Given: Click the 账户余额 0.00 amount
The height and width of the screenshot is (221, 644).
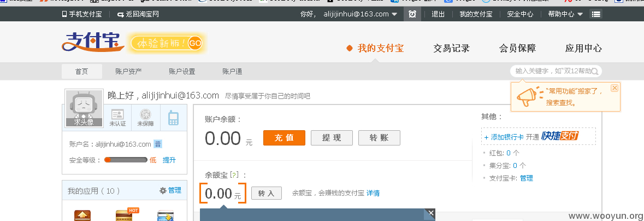Looking at the screenshot, I should pos(223,138).
